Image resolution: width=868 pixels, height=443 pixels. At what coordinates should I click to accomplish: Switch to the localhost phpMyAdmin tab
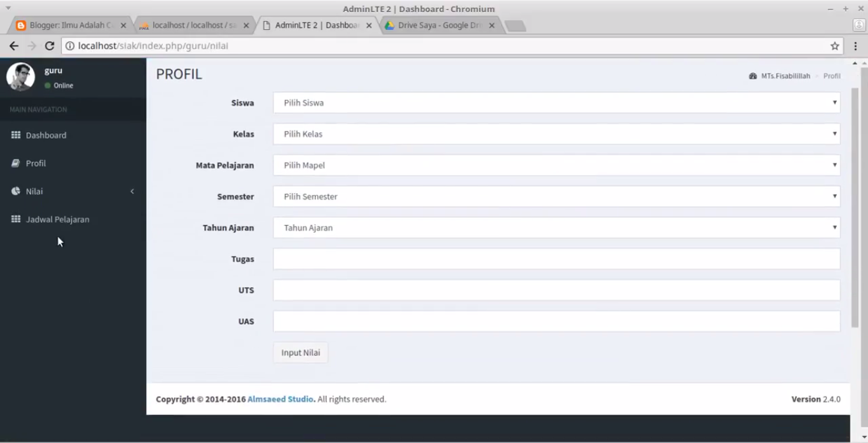click(195, 25)
